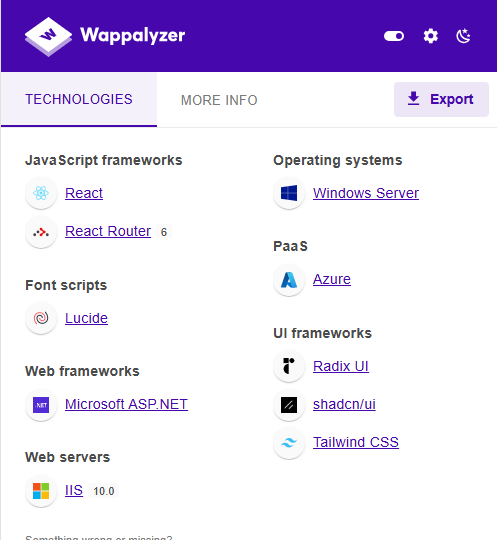Toggle the Wappalyzer enable switch
Screen dimensions: 497x540
click(394, 36)
